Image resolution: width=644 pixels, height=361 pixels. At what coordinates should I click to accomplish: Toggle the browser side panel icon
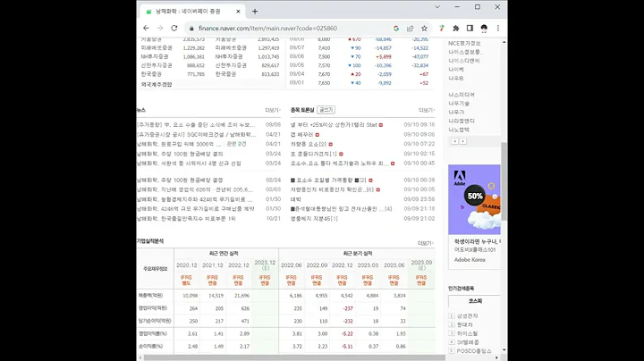pyautogui.click(x=470, y=29)
